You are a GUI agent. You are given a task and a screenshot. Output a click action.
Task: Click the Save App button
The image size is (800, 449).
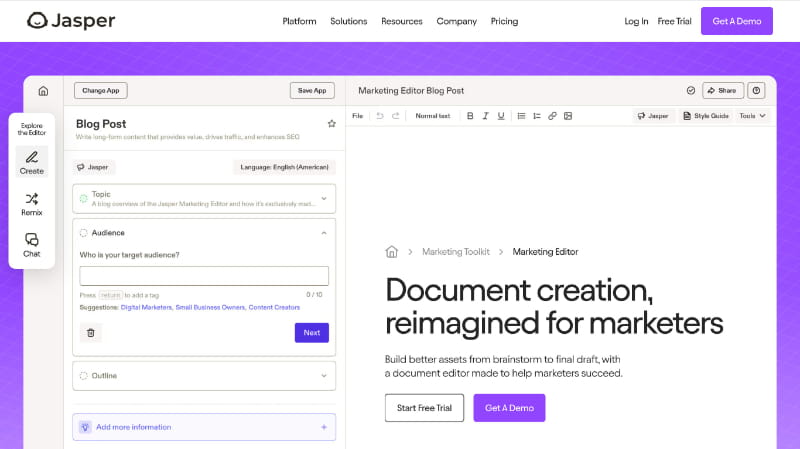click(x=312, y=90)
